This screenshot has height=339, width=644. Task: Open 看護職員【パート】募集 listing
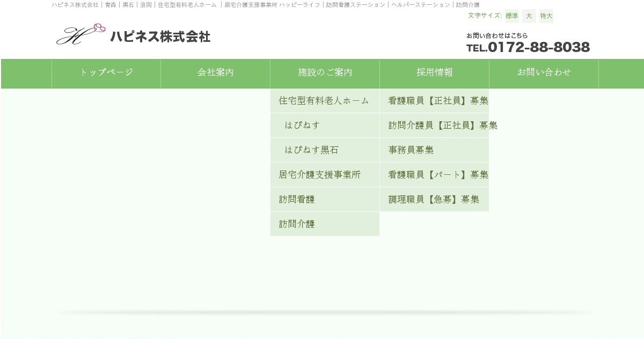434,174
